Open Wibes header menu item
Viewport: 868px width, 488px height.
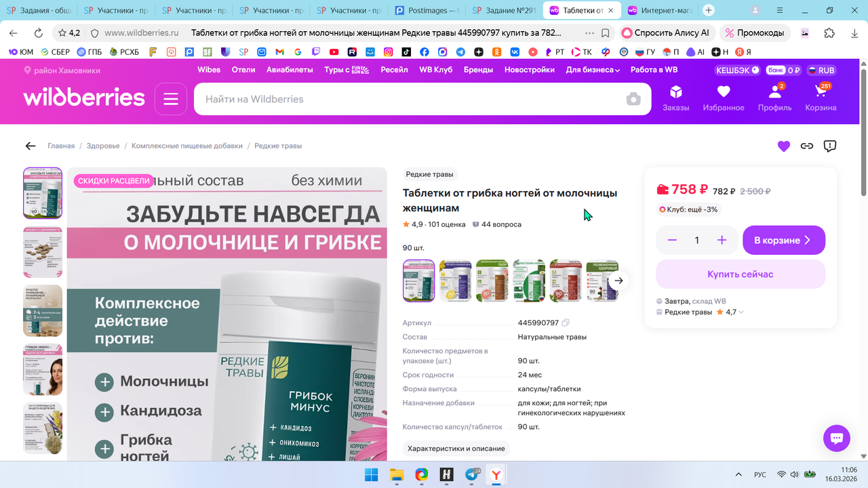pyautogui.click(x=209, y=70)
